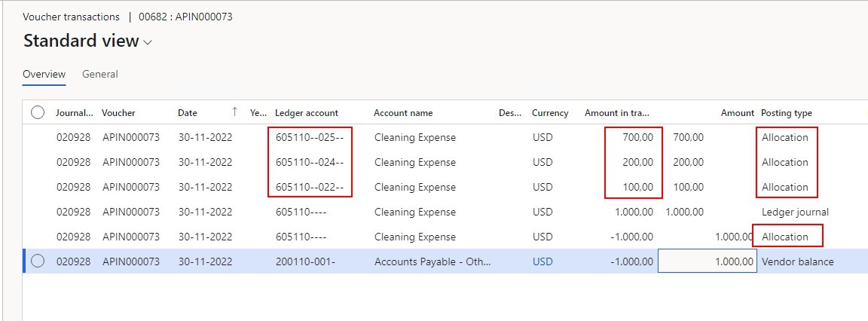Click the Amount in transaction column header
Image resolution: width=868 pixels, height=321 pixels.
(616, 113)
